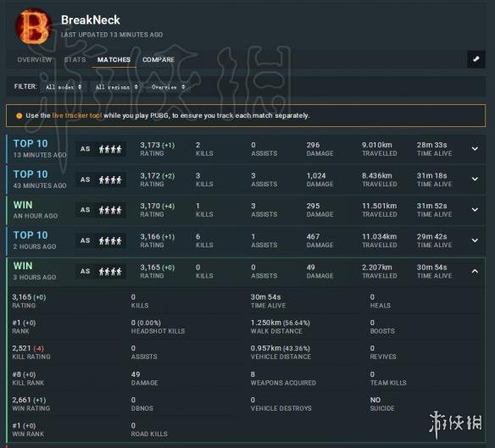Click the BreakNeck flaming B avatar
The width and height of the screenshot is (495, 448).
click(x=33, y=26)
